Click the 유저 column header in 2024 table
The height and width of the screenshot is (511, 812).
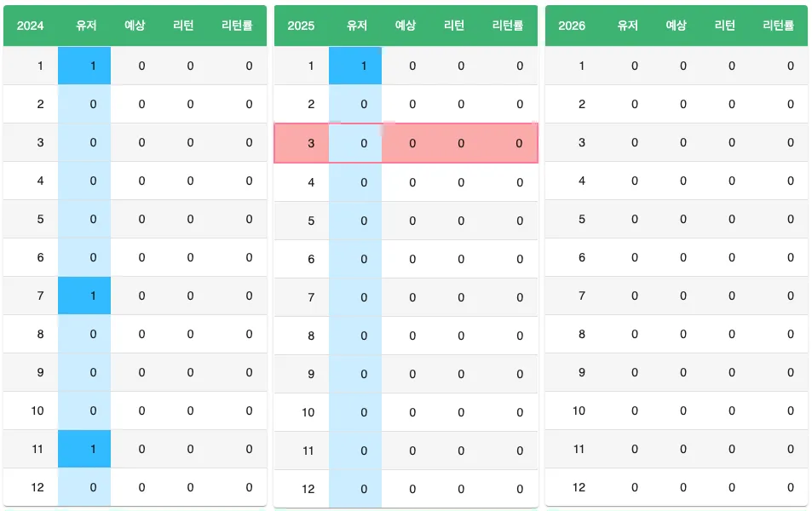click(85, 26)
